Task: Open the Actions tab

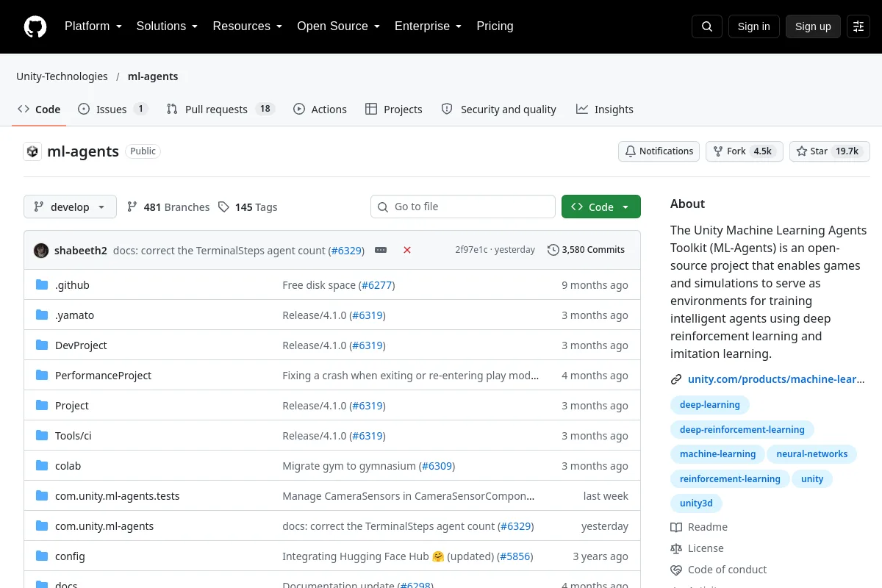Action: pyautogui.click(x=320, y=109)
